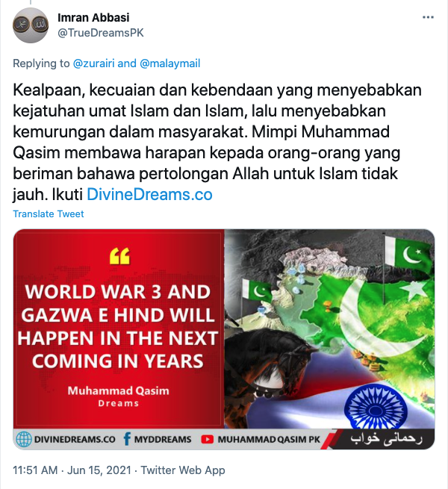Open the @TrueDreamsPK handle
Viewport: 448px width, 489px height.
pos(101,33)
